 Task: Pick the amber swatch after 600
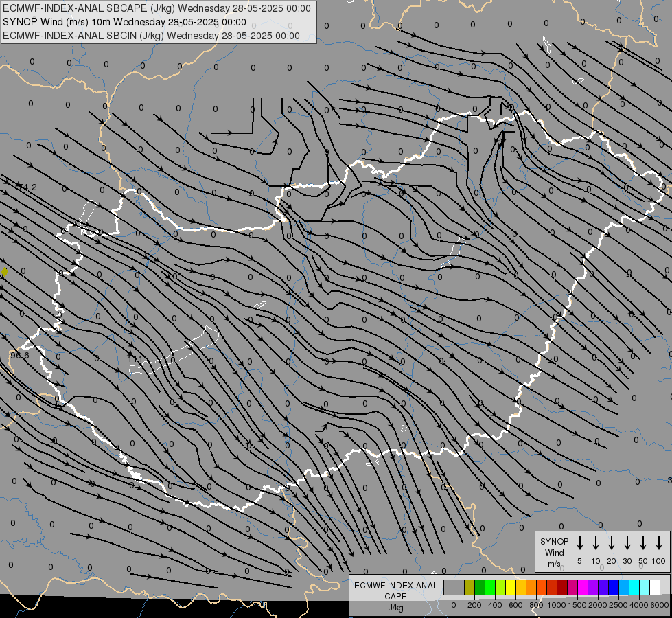pyautogui.click(x=521, y=587)
